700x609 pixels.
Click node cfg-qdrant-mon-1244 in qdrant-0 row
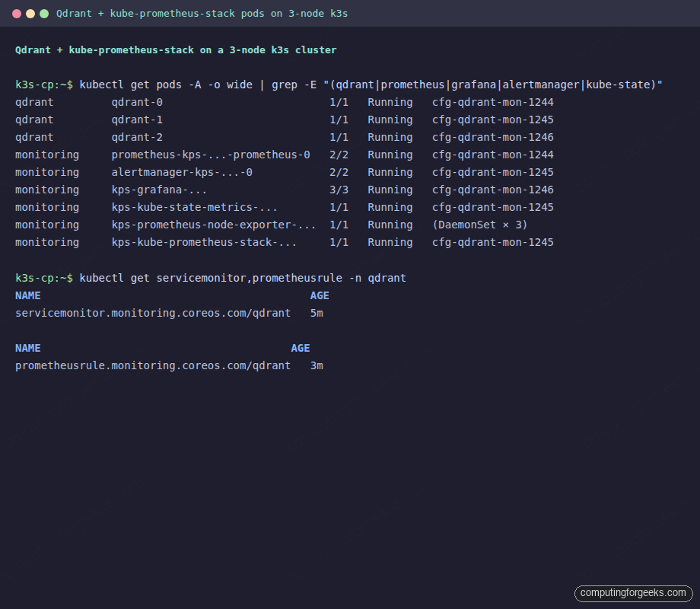[493, 102]
